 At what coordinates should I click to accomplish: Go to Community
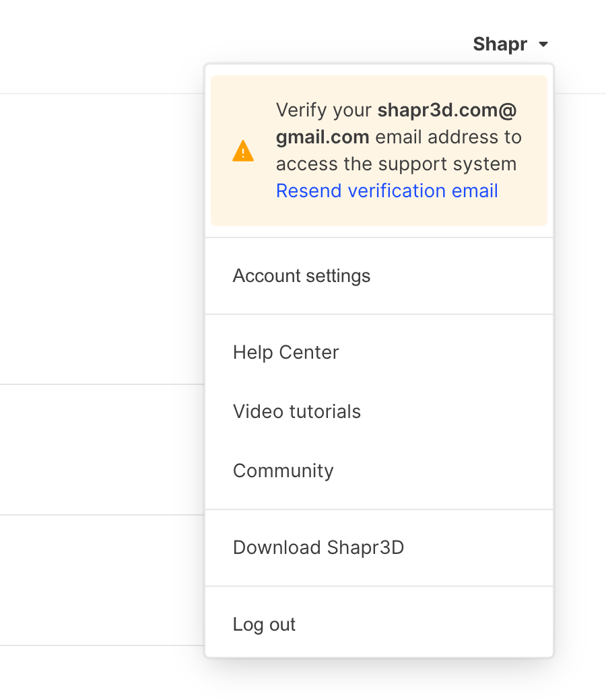click(x=378, y=470)
